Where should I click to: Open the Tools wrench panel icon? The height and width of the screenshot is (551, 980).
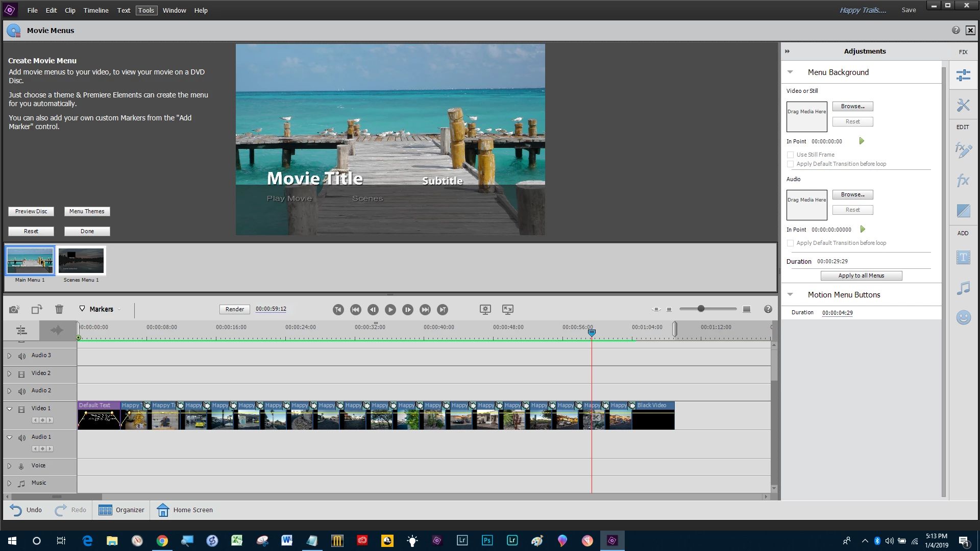(x=963, y=106)
